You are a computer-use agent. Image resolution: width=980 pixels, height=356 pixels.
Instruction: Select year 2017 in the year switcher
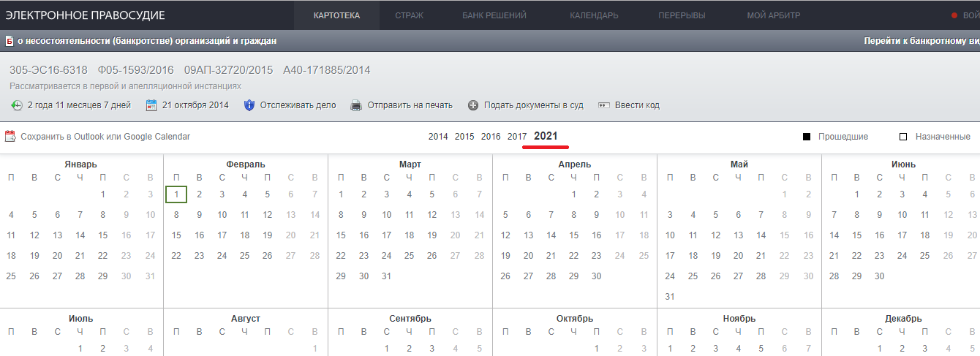(x=517, y=137)
